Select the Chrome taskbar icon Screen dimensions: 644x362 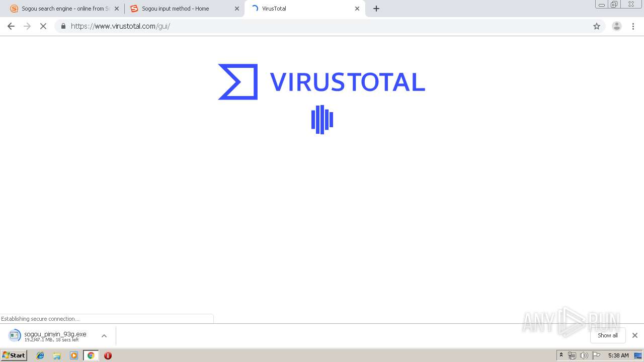pos(91,355)
